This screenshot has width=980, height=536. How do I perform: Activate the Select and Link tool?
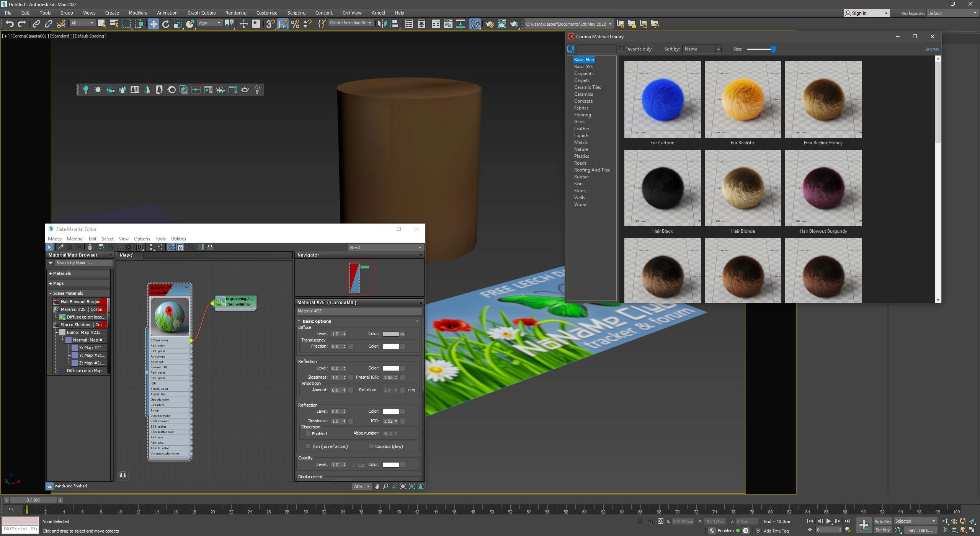(36, 24)
